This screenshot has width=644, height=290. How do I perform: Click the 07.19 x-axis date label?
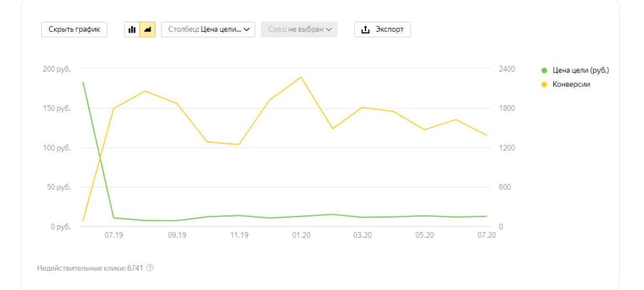tap(114, 235)
